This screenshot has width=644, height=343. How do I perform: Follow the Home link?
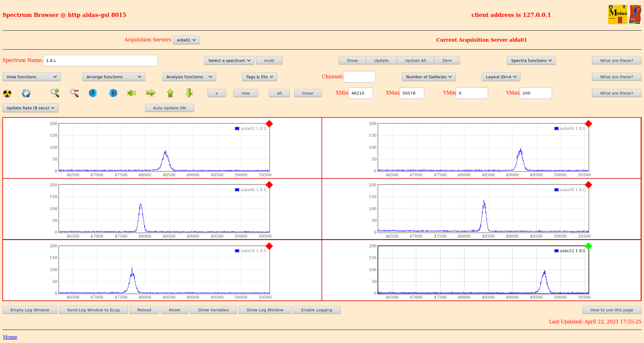pyautogui.click(x=10, y=337)
